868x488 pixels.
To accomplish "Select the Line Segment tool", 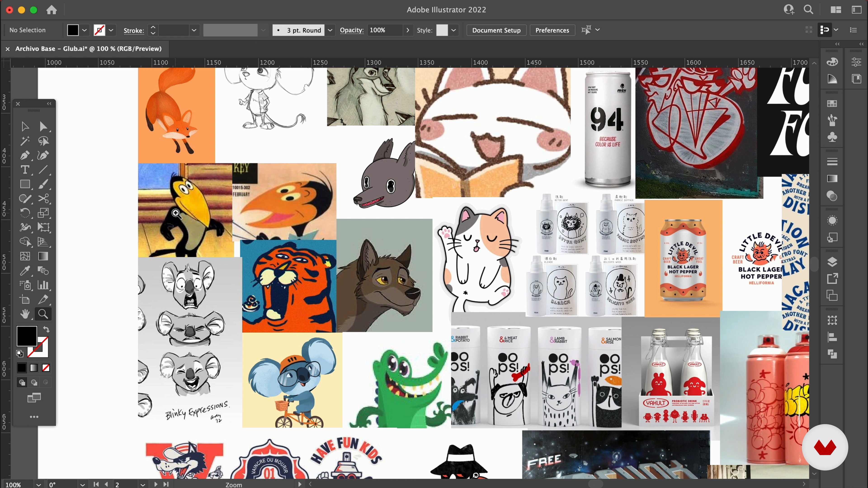I will point(43,170).
